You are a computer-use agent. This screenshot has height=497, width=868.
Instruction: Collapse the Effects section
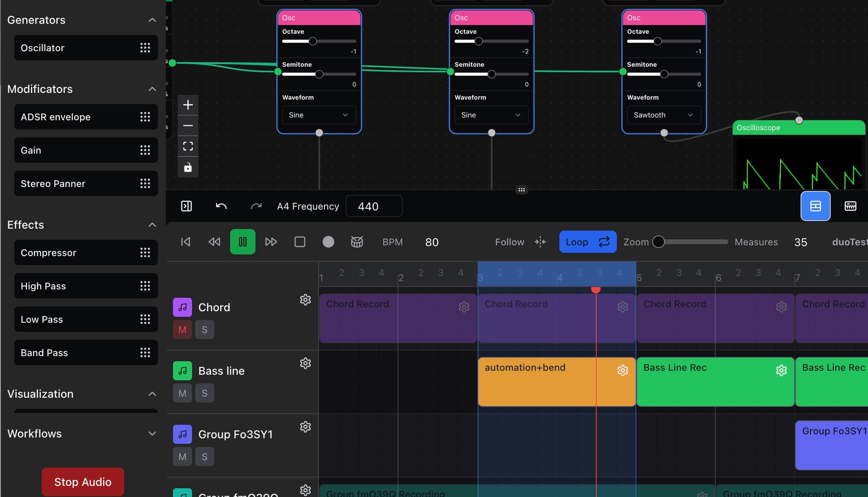point(152,225)
